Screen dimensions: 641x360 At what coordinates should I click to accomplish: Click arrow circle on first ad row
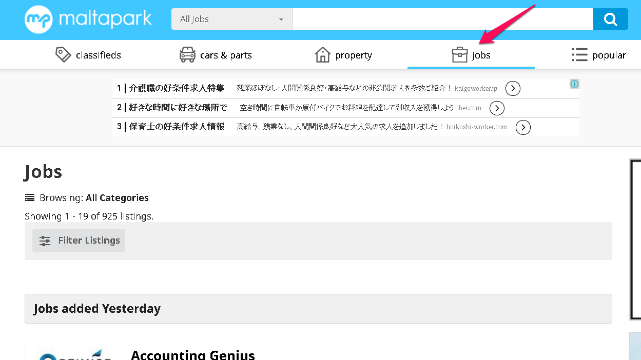point(513,88)
